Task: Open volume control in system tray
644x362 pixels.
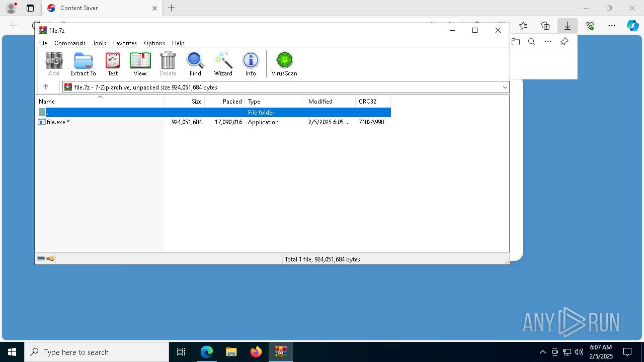Action: pyautogui.click(x=579, y=352)
